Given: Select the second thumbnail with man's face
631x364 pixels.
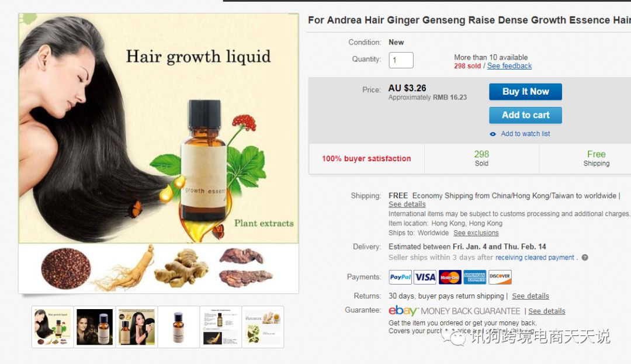Looking at the screenshot, I should 95,327.
